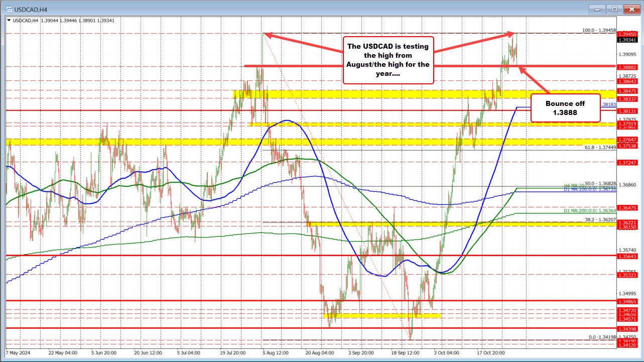
Task: Click the '5 Jun 20:00' time axis label
Action: 104,352
